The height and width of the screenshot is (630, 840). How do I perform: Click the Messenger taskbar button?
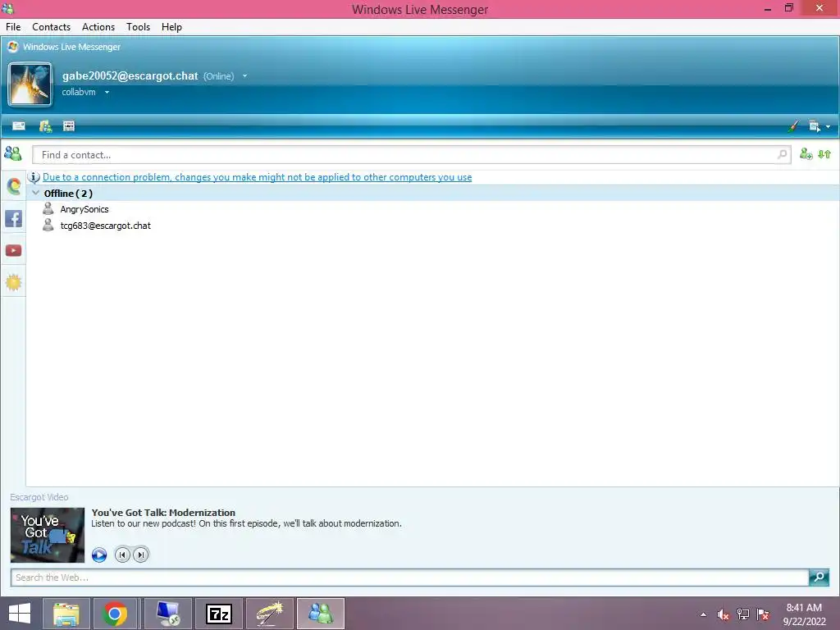(x=321, y=614)
